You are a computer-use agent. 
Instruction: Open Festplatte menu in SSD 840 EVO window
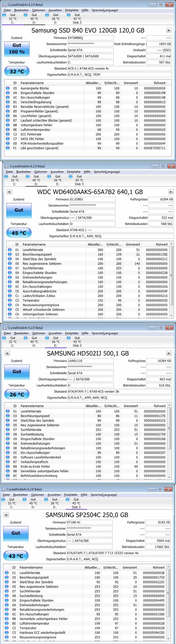pyautogui.click(x=72, y=10)
